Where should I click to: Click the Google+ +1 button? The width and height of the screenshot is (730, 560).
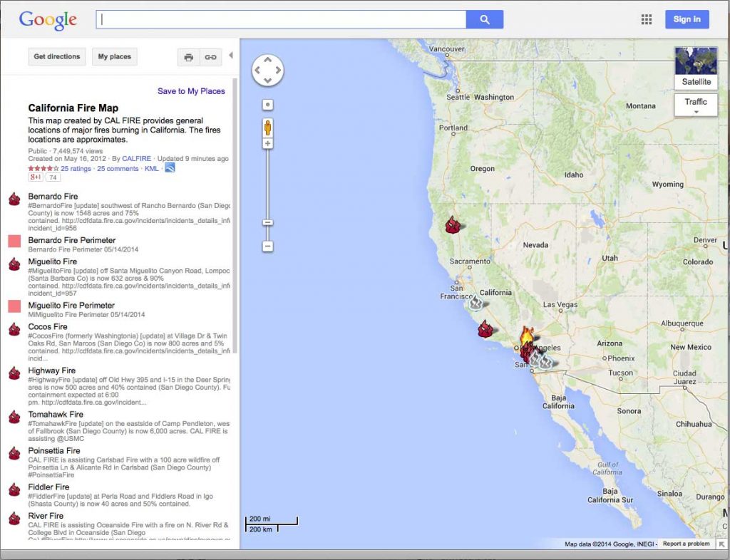36,177
